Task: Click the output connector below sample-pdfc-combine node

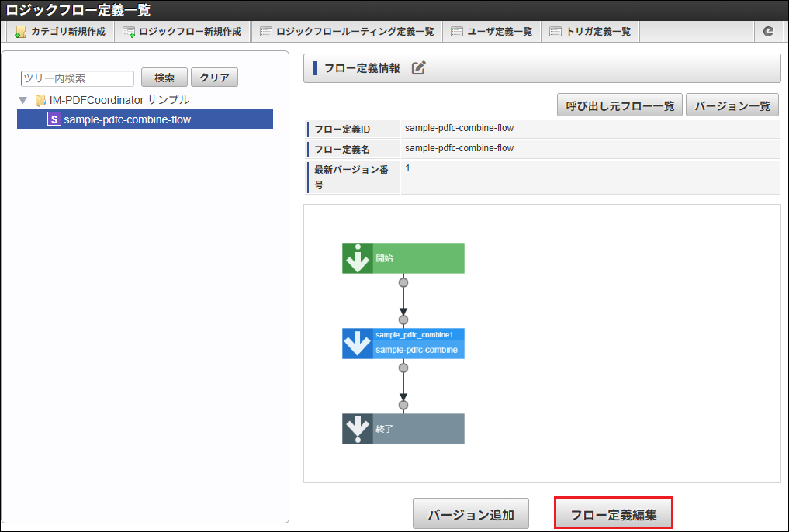Action: click(403, 368)
